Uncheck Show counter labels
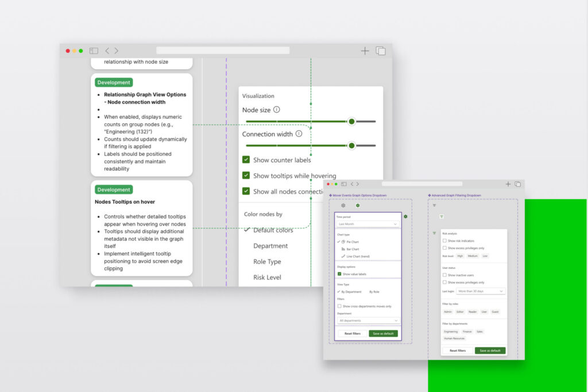This screenshot has height=392, width=588. [x=246, y=160]
